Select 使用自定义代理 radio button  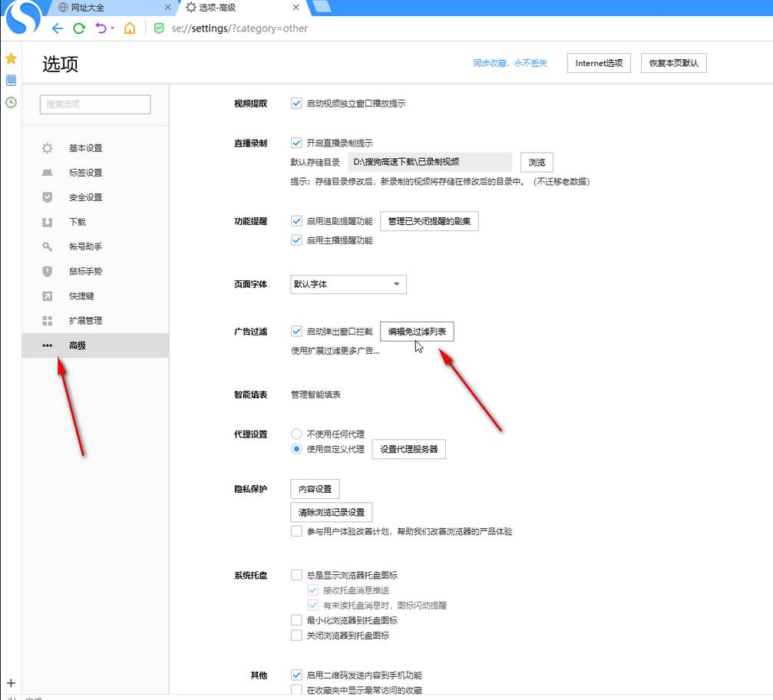pos(296,449)
